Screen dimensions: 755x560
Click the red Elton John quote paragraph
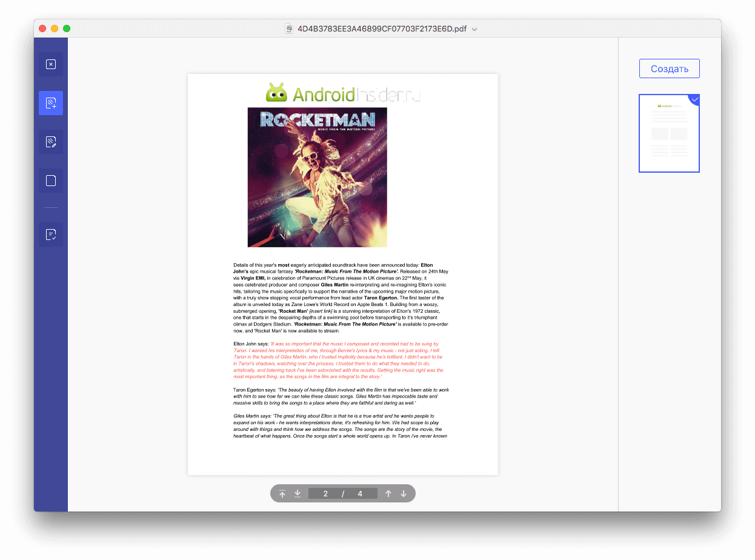coord(338,360)
